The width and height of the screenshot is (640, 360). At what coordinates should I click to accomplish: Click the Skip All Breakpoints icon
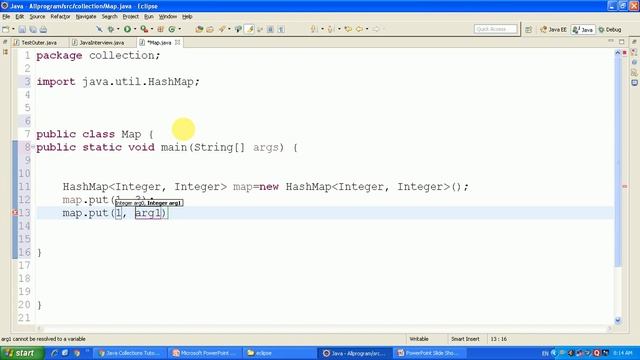click(99, 29)
